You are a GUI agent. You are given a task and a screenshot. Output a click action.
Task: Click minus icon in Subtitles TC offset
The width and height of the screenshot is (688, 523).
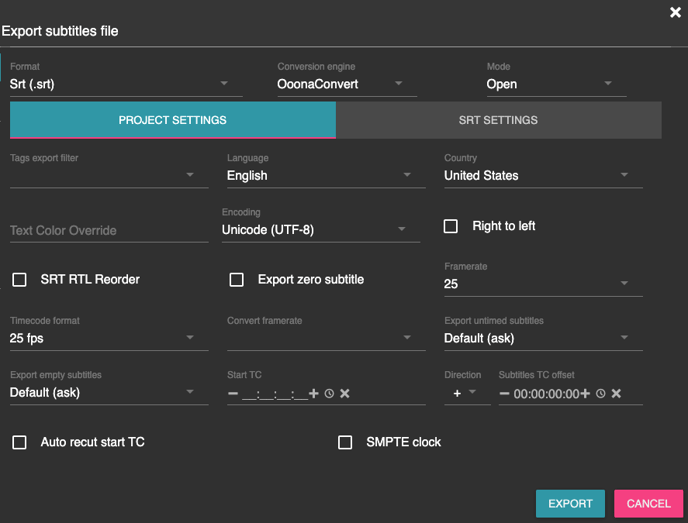coord(505,394)
